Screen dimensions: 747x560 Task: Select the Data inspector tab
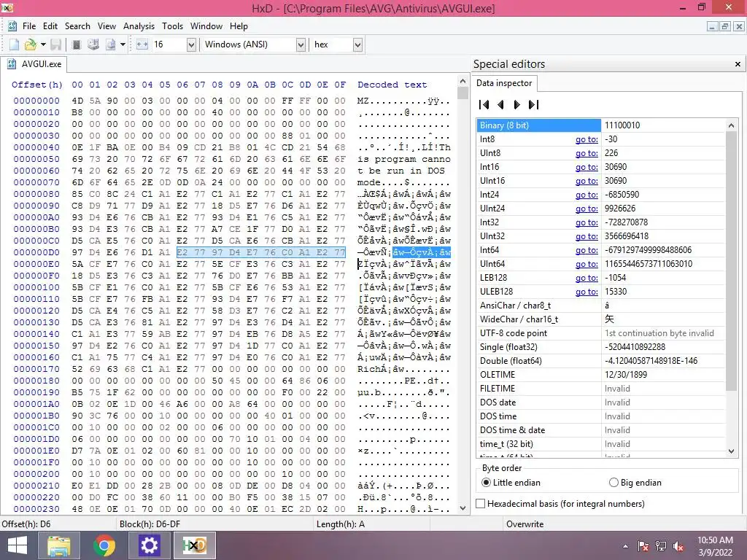(504, 83)
